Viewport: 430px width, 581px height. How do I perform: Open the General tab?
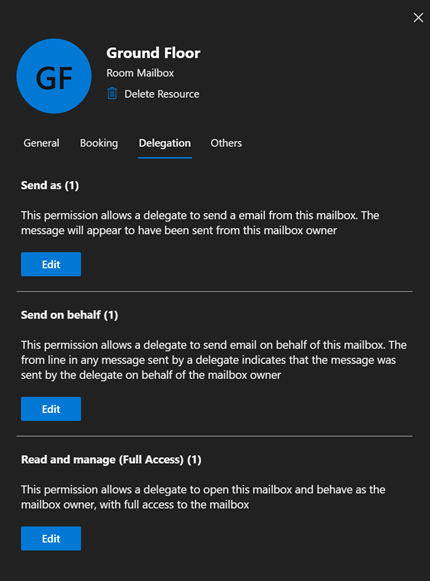pyautogui.click(x=41, y=143)
